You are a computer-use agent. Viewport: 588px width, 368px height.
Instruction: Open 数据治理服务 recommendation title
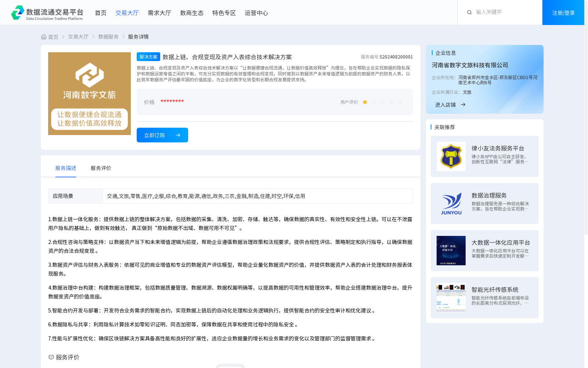click(489, 195)
